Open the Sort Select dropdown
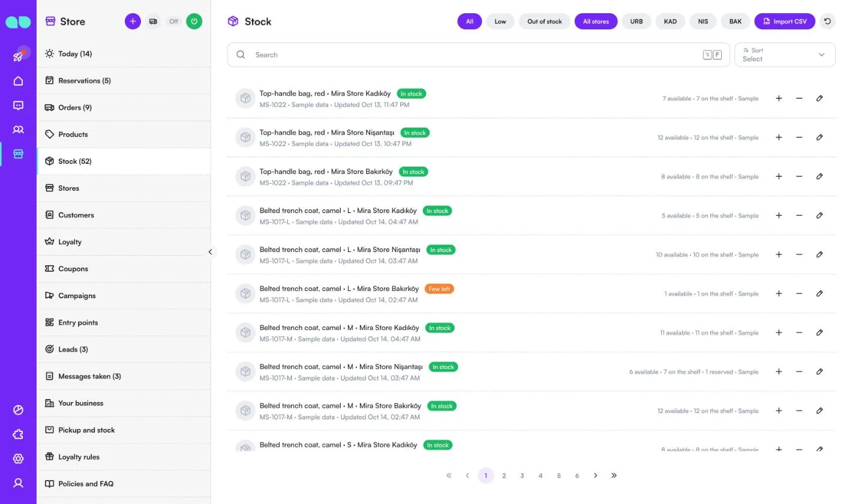Viewport: 852px width, 504px height. [785, 55]
